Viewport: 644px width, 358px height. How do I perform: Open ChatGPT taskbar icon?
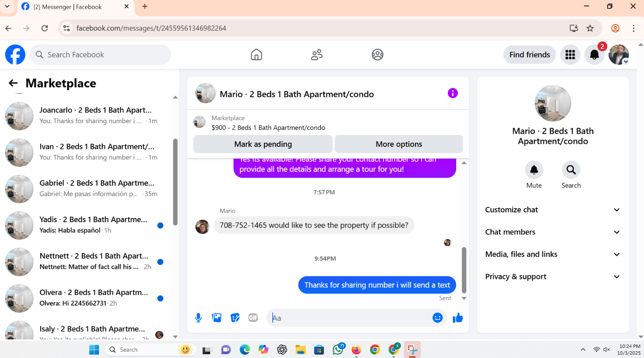[x=282, y=350]
